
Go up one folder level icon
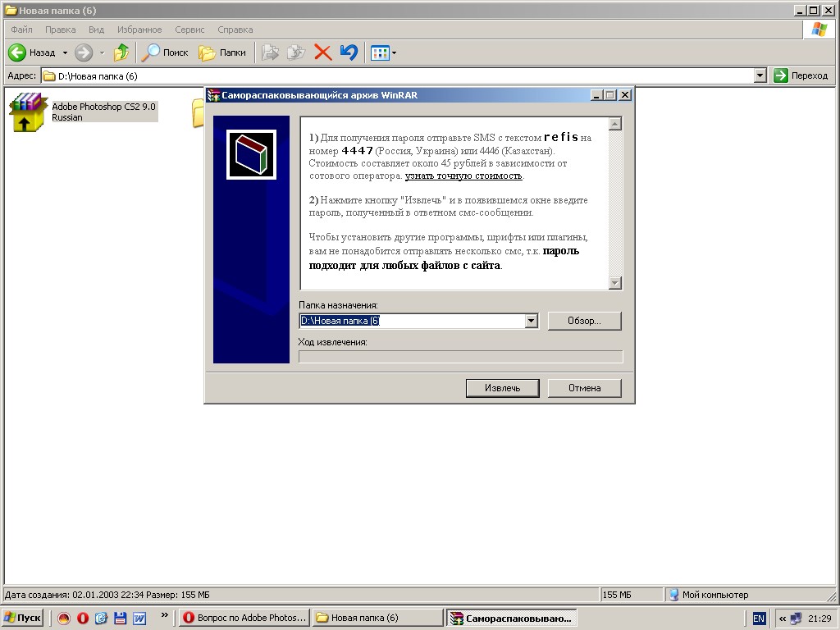pos(121,52)
